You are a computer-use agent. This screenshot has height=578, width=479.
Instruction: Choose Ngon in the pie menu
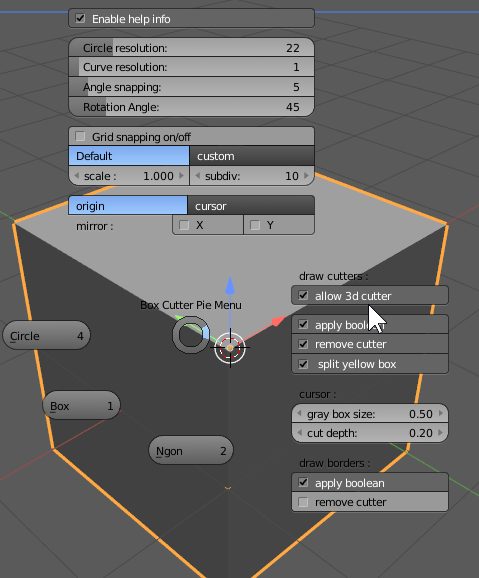coord(191,450)
